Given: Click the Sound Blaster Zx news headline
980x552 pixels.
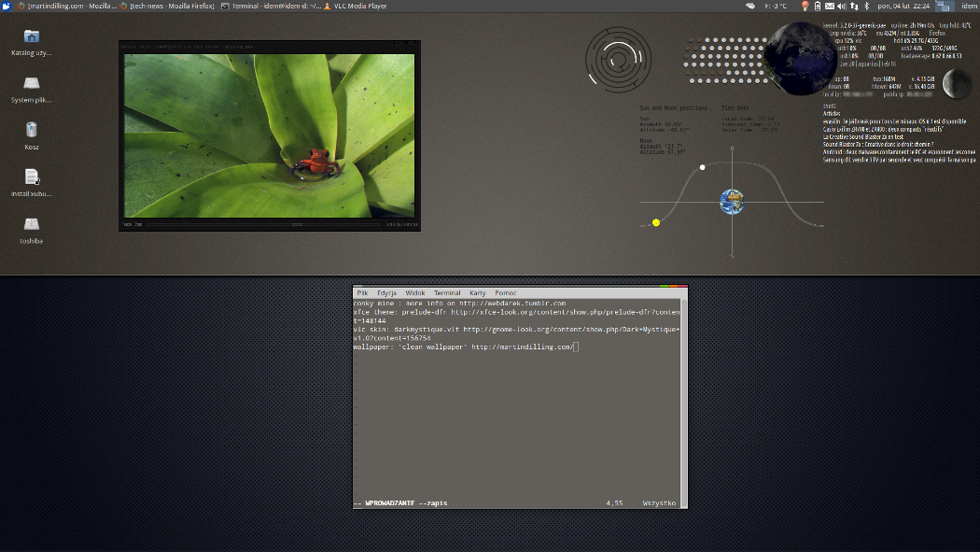Looking at the screenshot, I should (878, 145).
